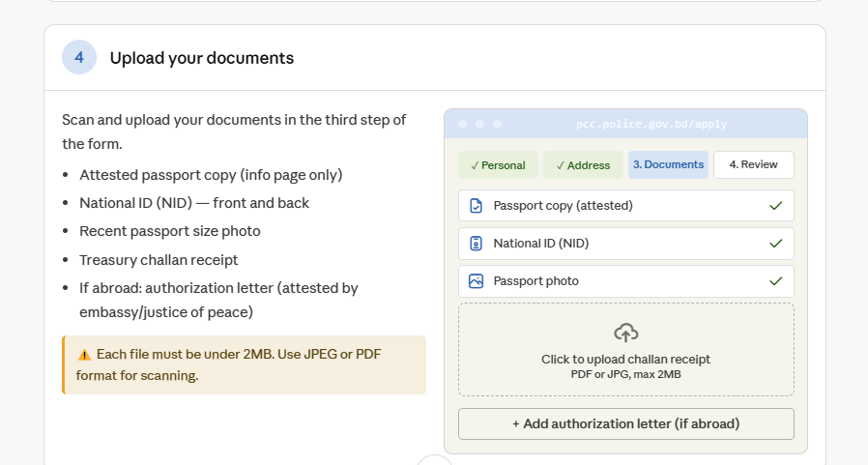Click the National ID card icon

[477, 244]
